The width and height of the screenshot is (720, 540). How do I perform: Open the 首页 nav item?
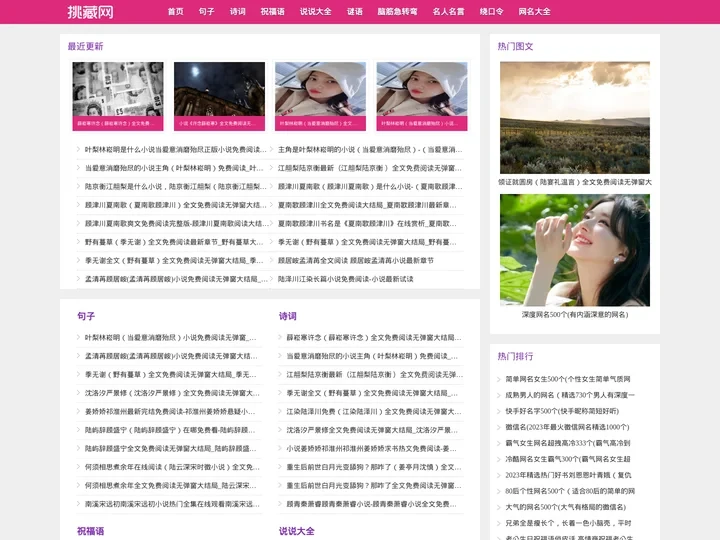click(175, 11)
